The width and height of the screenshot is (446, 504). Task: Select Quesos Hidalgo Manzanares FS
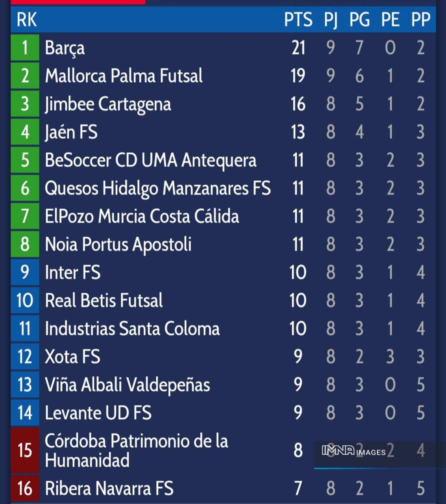tap(157, 188)
